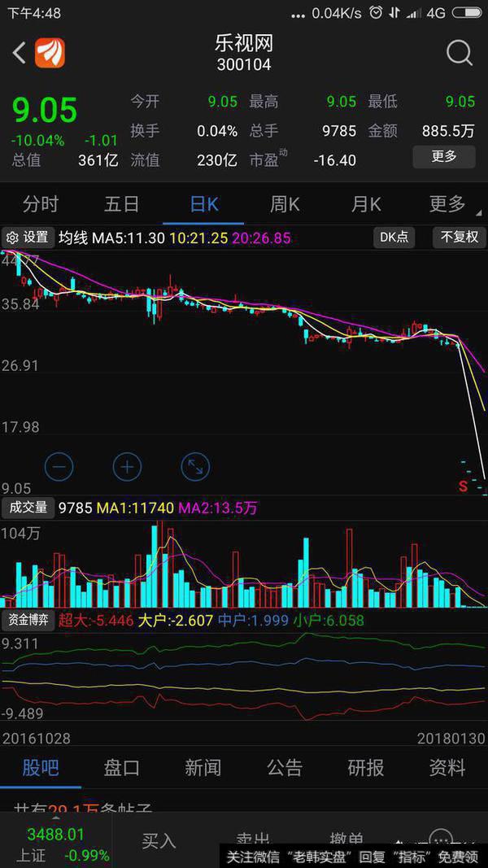Tap the battery status icon
The image size is (488, 868).
point(466,12)
